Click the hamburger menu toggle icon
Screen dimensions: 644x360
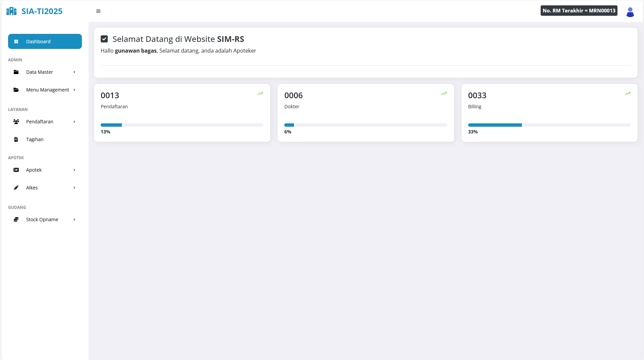coord(98,11)
